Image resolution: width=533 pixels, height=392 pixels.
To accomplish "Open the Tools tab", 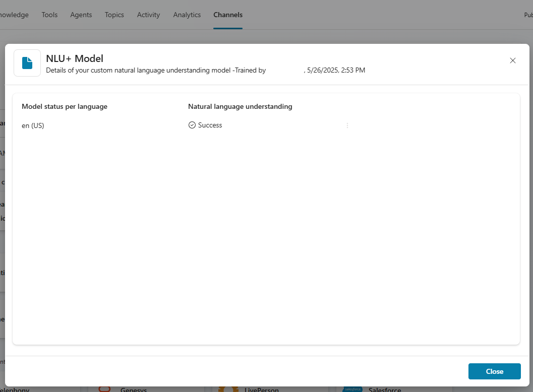I will (x=49, y=15).
